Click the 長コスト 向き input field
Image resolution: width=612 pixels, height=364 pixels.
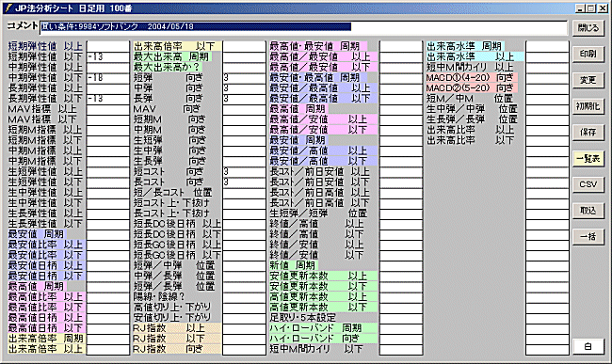coord(245,182)
